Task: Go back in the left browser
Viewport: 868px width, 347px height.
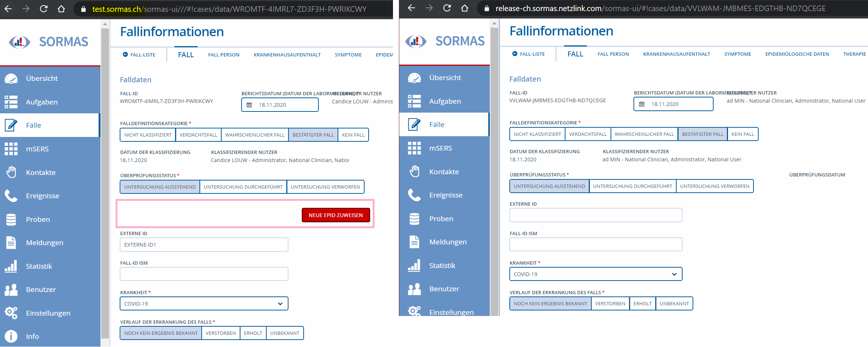Action: [x=8, y=8]
